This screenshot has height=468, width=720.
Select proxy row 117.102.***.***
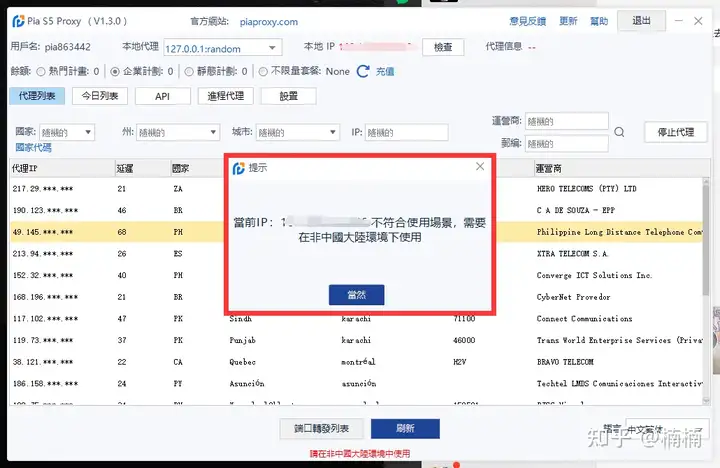coord(356,319)
